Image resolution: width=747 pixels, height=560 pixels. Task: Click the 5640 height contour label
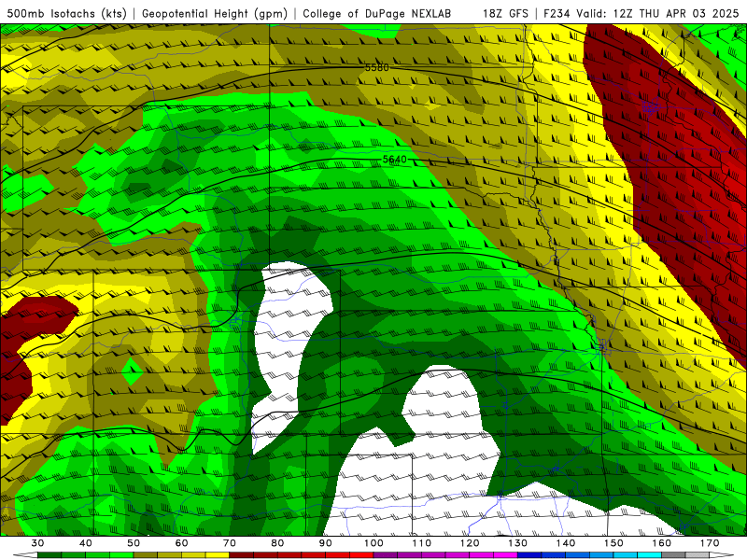pyautogui.click(x=395, y=159)
